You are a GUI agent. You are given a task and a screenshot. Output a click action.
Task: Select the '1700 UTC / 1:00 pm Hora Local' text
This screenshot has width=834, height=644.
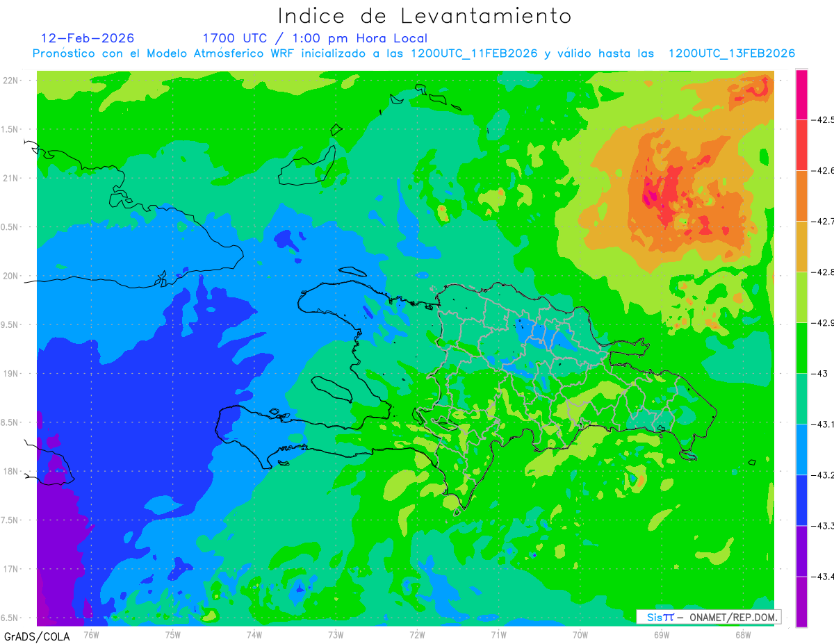pos(315,38)
